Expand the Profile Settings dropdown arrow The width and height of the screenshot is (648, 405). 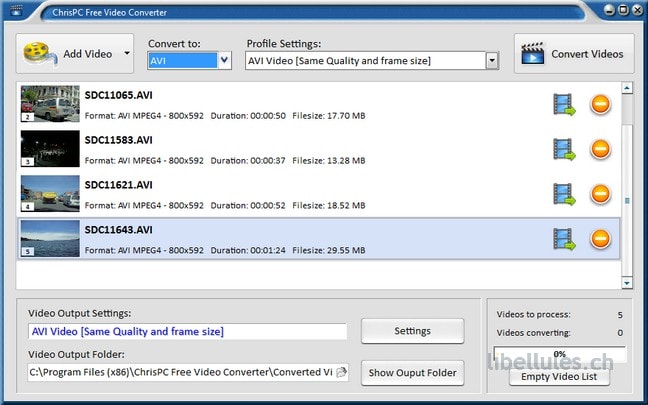click(492, 61)
